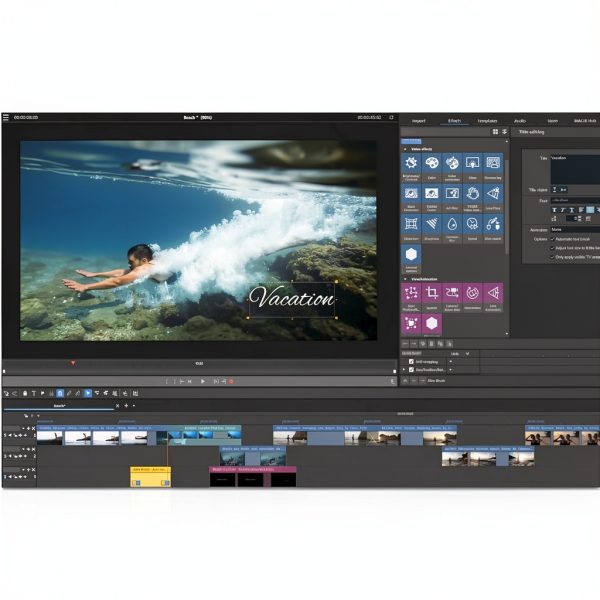Close the Beach project tab
This screenshot has width=600, height=600.
tap(117, 406)
